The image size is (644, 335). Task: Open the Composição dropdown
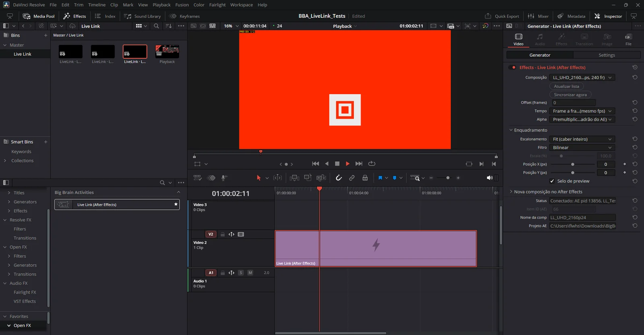[582, 78]
